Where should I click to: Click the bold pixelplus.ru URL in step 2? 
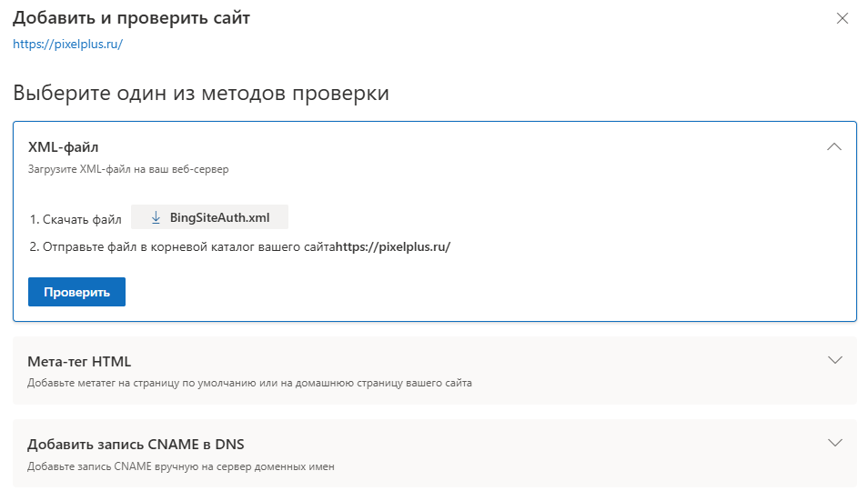click(x=393, y=246)
